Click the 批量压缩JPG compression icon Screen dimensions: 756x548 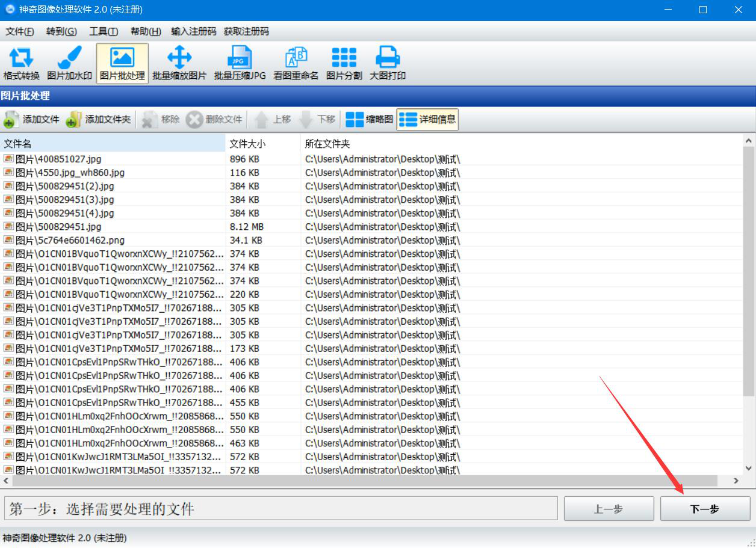[x=240, y=64]
